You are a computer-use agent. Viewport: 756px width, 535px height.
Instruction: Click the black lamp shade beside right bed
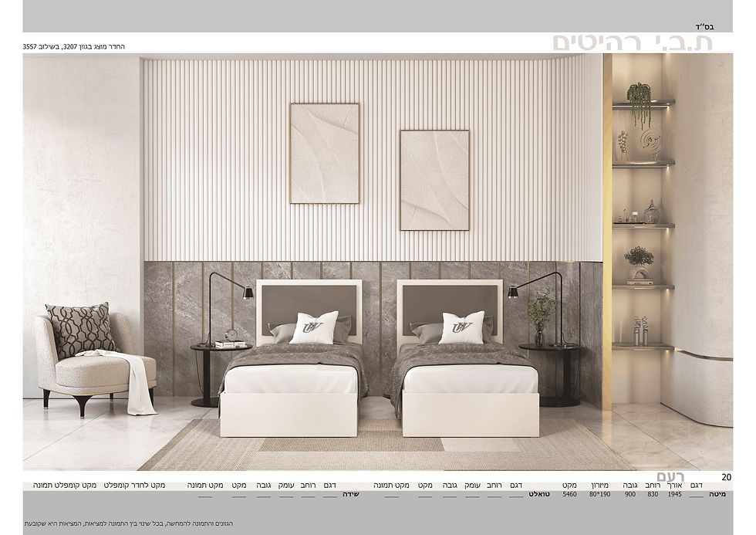(513, 292)
